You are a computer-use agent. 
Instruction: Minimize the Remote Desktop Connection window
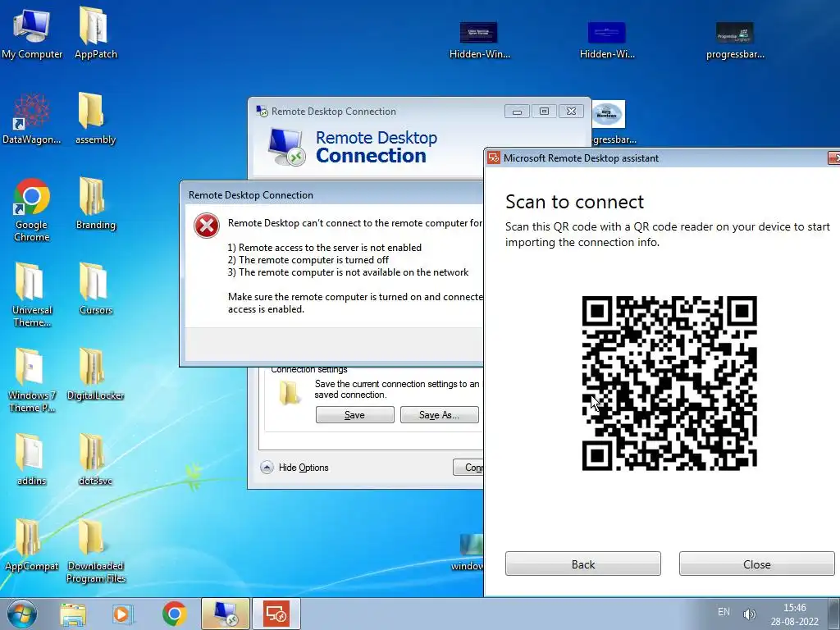click(x=517, y=112)
